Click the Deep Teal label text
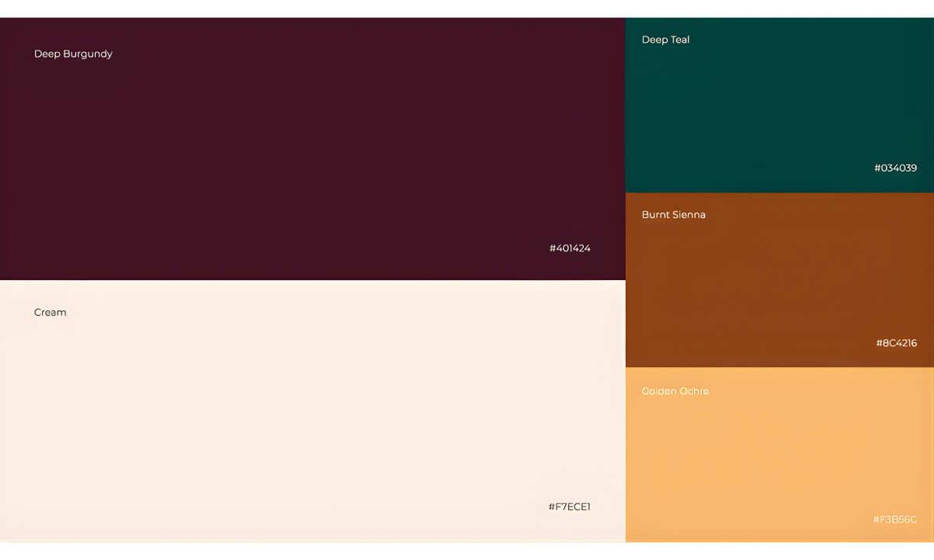 (x=665, y=40)
